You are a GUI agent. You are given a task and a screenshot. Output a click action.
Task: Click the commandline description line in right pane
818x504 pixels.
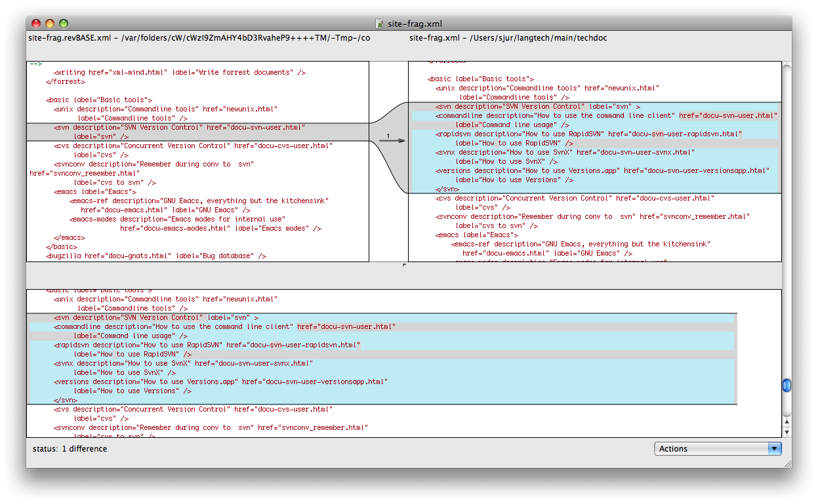click(606, 115)
